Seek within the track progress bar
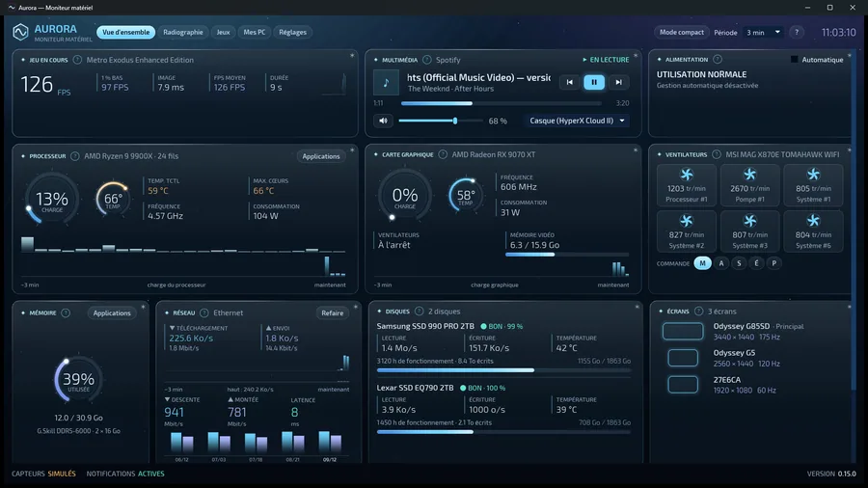Viewport: 868px width, 488px height. [x=501, y=103]
